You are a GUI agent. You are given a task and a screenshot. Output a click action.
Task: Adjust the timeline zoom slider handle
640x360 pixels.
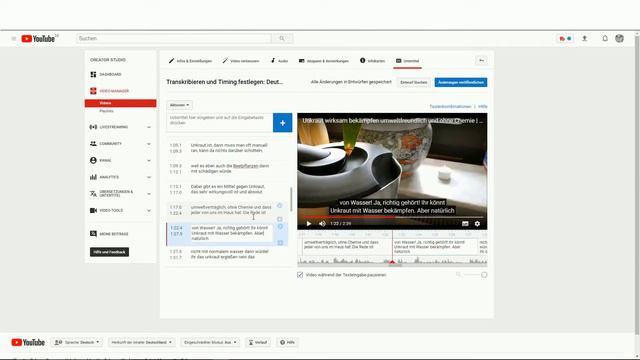pos(484,275)
